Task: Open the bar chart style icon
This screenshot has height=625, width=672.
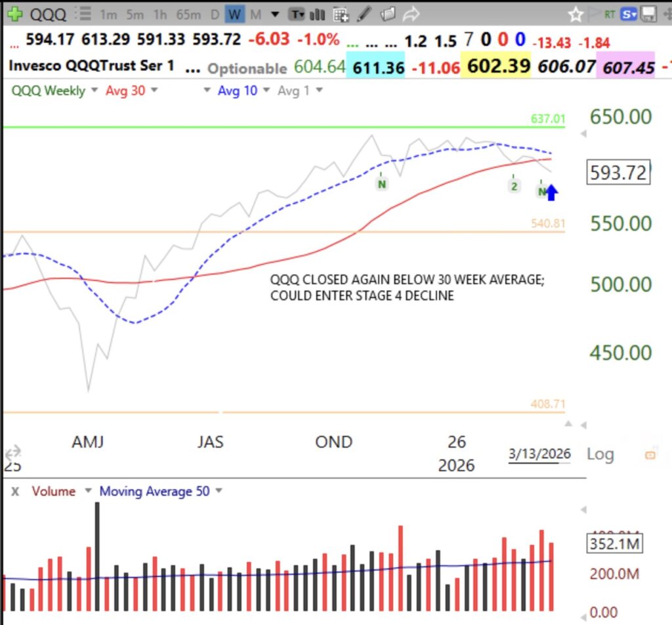Action: 317,13
